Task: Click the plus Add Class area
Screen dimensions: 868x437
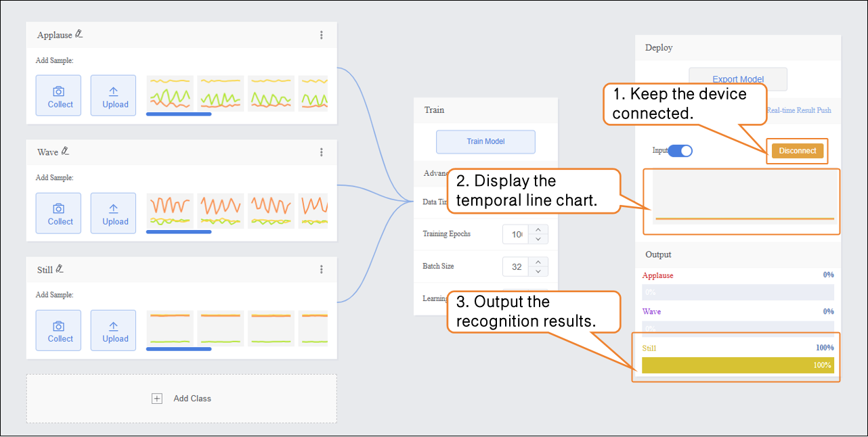Action: point(181,398)
